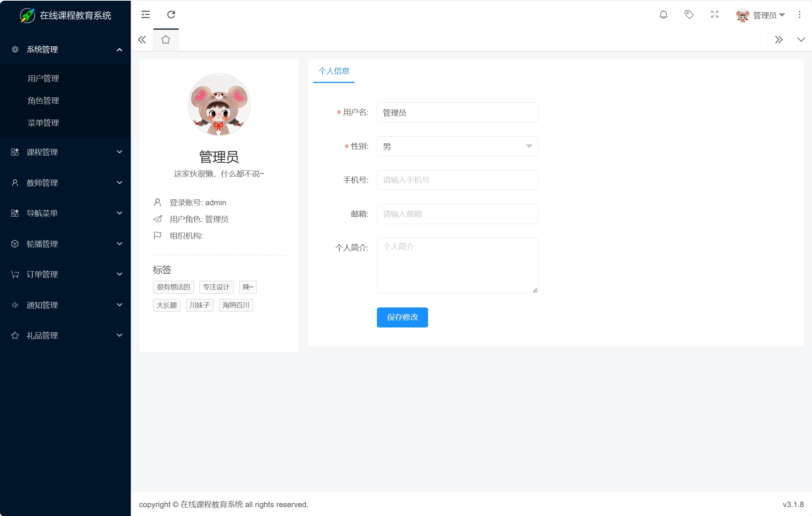Open 用户管理 in the sidebar
This screenshot has height=516, width=812.
[43, 79]
